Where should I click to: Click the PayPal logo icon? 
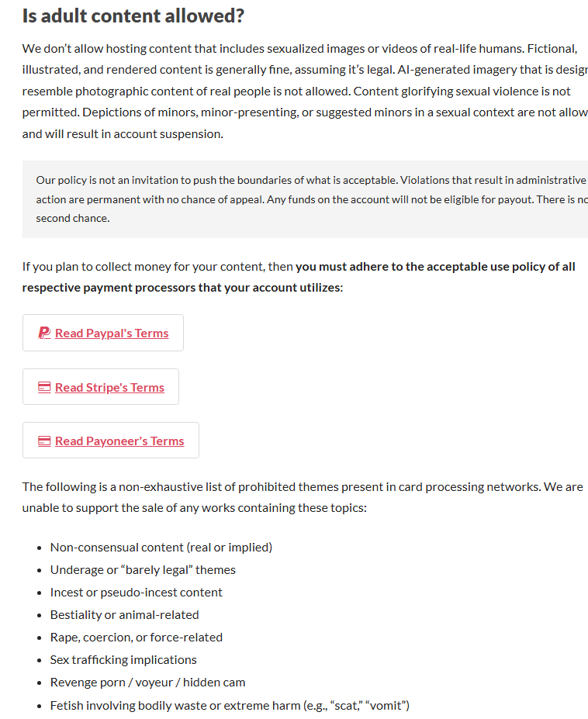point(44,333)
